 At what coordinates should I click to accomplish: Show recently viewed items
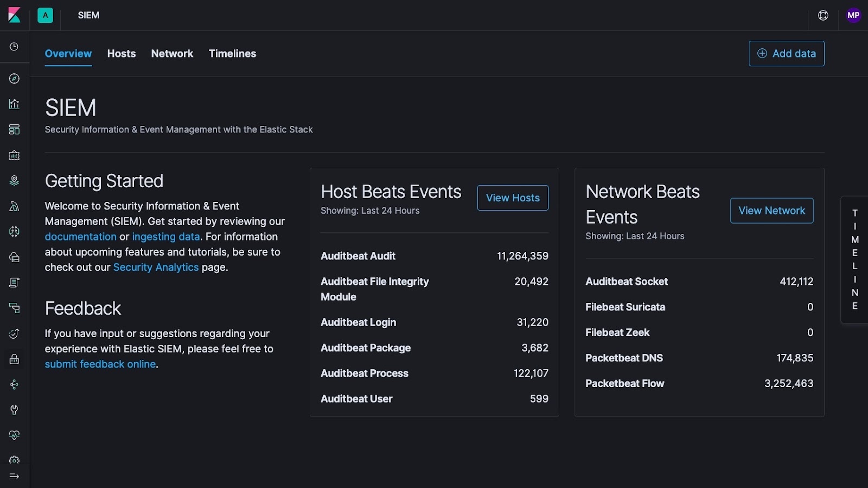tap(15, 47)
